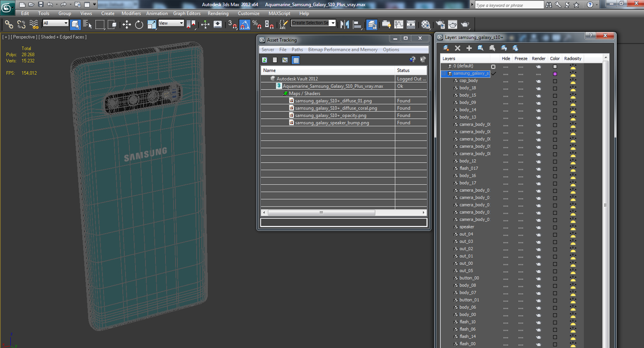The height and width of the screenshot is (348, 644).
Task: Click Refresh icon in Asset Tracking
Action: (265, 60)
